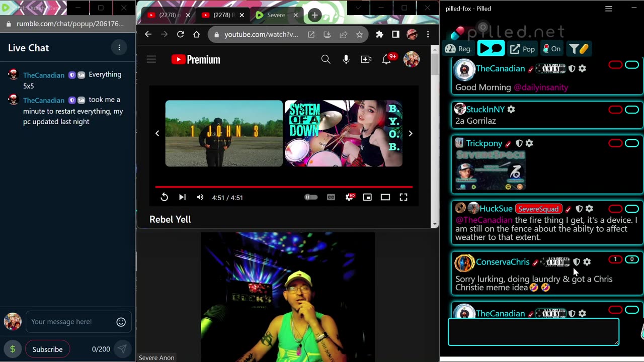Image resolution: width=644 pixels, height=362 pixels.
Task: Mute the YouTube player volume
Action: tap(200, 198)
